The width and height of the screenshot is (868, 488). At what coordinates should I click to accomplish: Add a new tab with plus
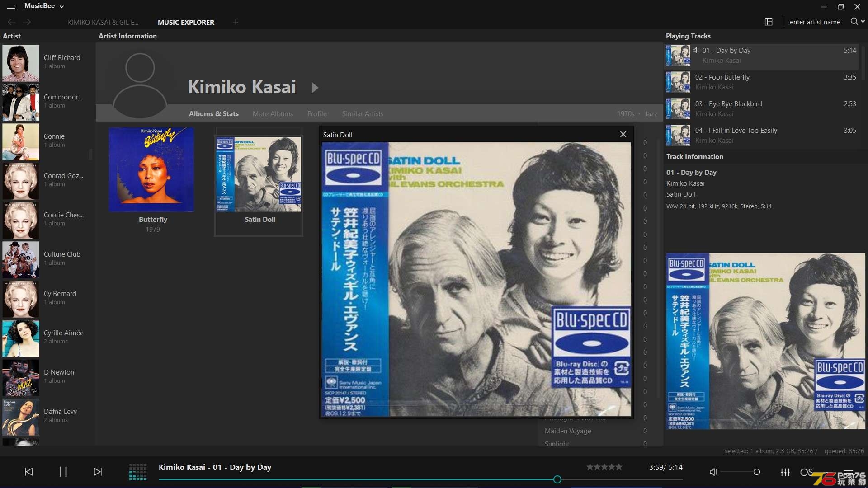click(236, 22)
